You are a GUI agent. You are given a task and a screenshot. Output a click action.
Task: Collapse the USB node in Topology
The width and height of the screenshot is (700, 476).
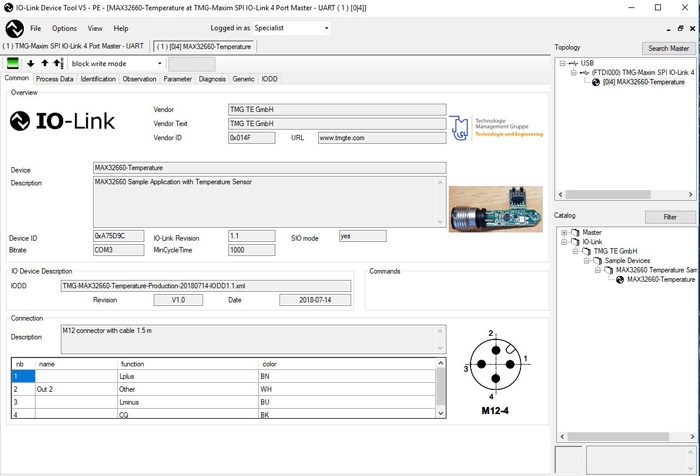tap(562, 63)
